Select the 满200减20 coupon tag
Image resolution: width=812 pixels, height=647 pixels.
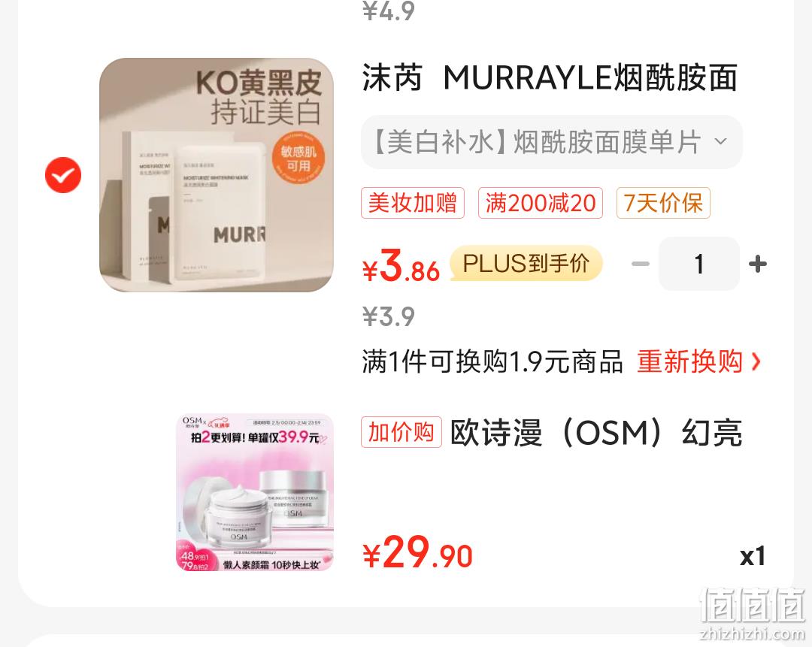540,202
